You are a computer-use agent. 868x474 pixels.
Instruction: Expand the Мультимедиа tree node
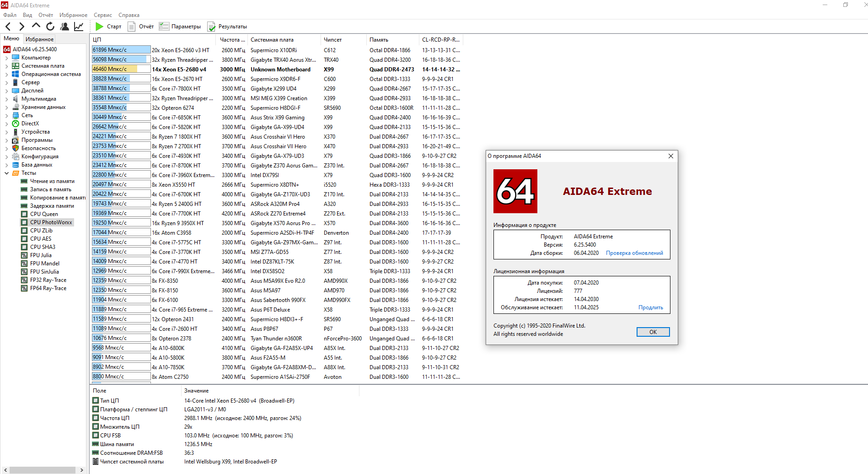click(x=6, y=99)
